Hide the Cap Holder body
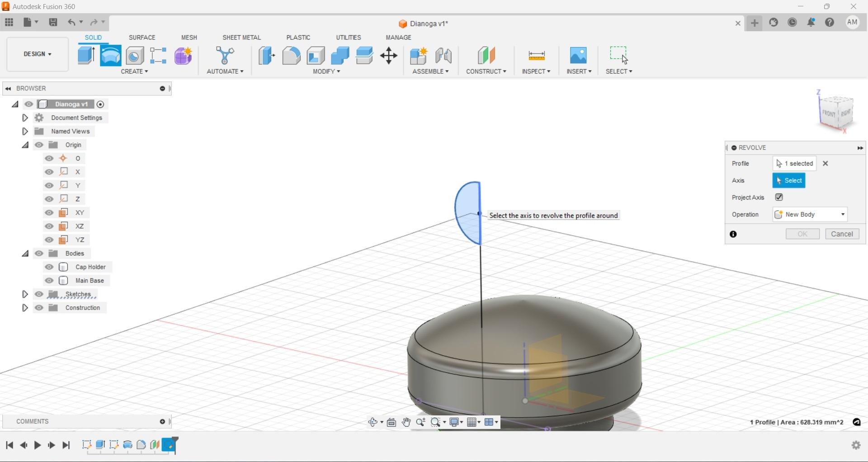 tap(49, 267)
